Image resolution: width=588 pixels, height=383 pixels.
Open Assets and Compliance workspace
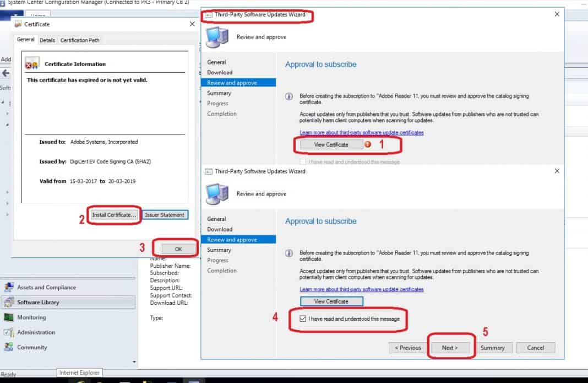click(x=68, y=287)
